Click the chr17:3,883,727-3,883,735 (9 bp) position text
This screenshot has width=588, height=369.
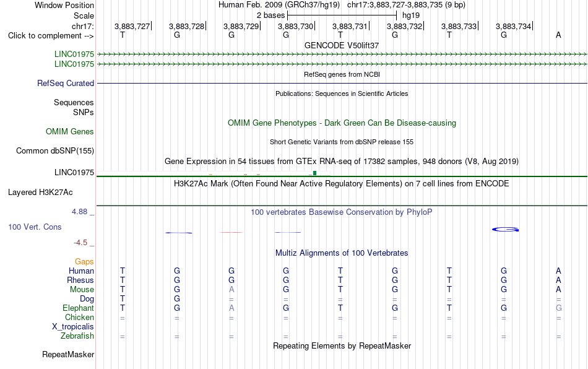tap(406, 5)
